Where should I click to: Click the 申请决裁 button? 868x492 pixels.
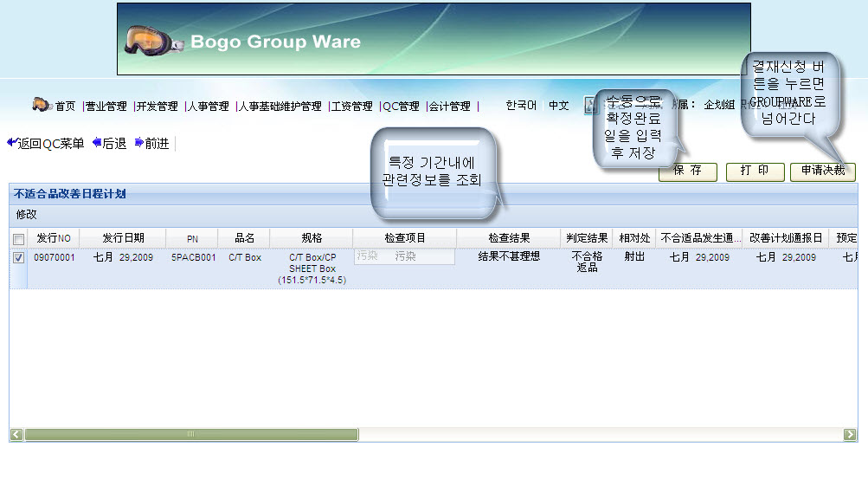pyautogui.click(x=823, y=172)
